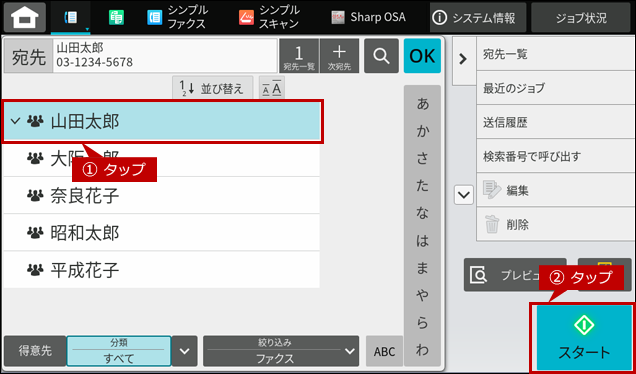Choose 検索番号で呼び出す
This screenshot has width=636, height=374.
pos(556,156)
